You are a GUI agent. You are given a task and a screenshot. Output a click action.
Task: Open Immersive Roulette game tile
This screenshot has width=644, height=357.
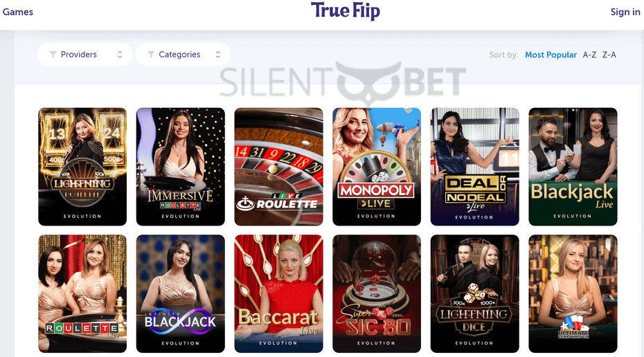(x=181, y=167)
